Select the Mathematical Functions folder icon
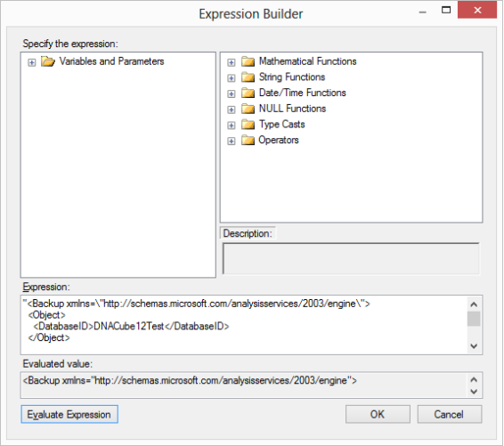 pyautogui.click(x=248, y=61)
